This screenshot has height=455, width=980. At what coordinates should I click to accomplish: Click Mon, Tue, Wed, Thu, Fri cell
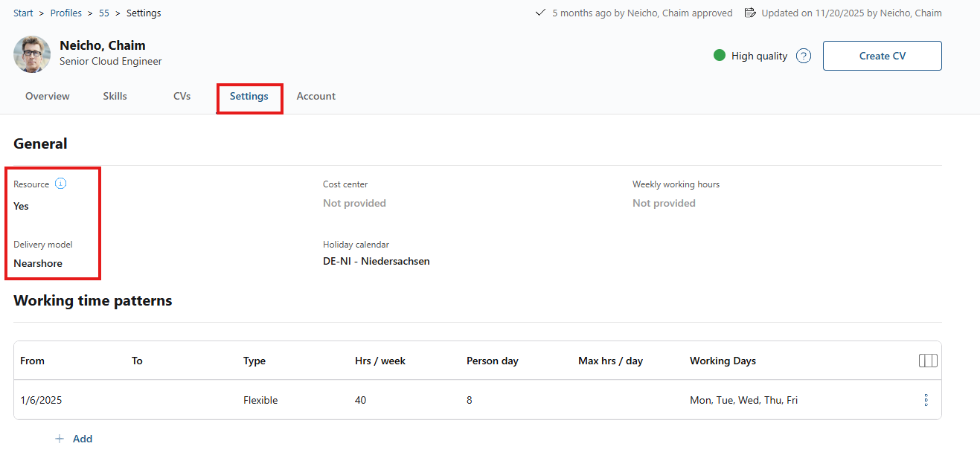coord(743,400)
